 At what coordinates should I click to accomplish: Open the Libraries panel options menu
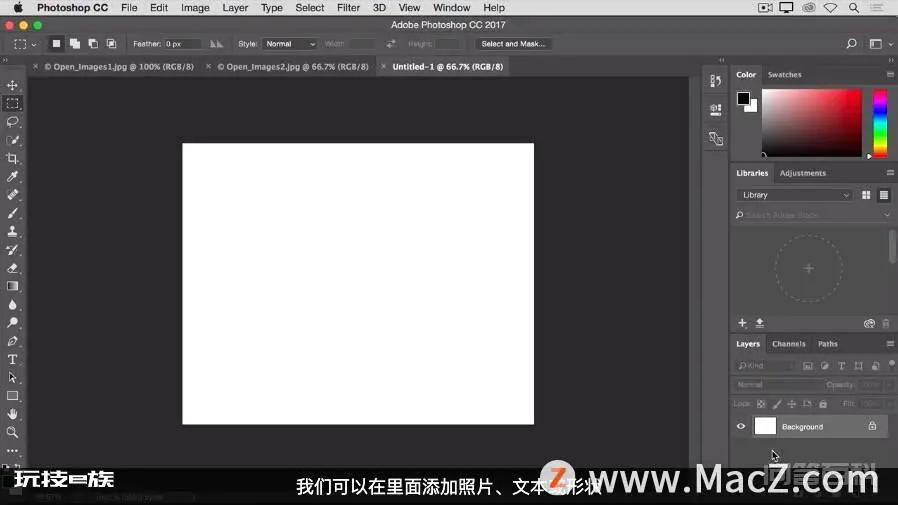point(890,173)
